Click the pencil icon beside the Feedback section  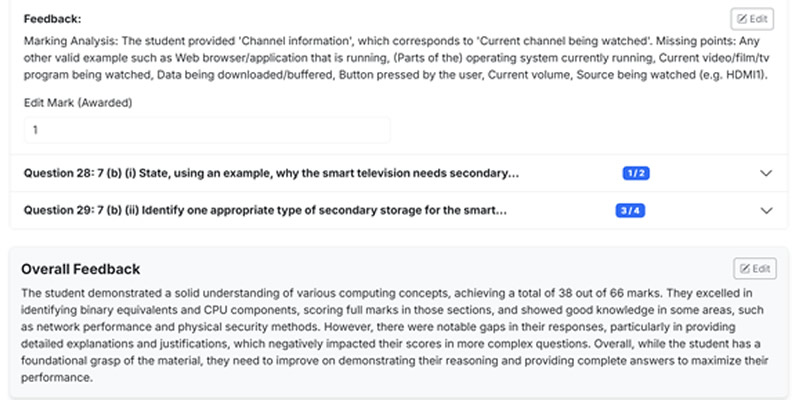click(x=741, y=18)
